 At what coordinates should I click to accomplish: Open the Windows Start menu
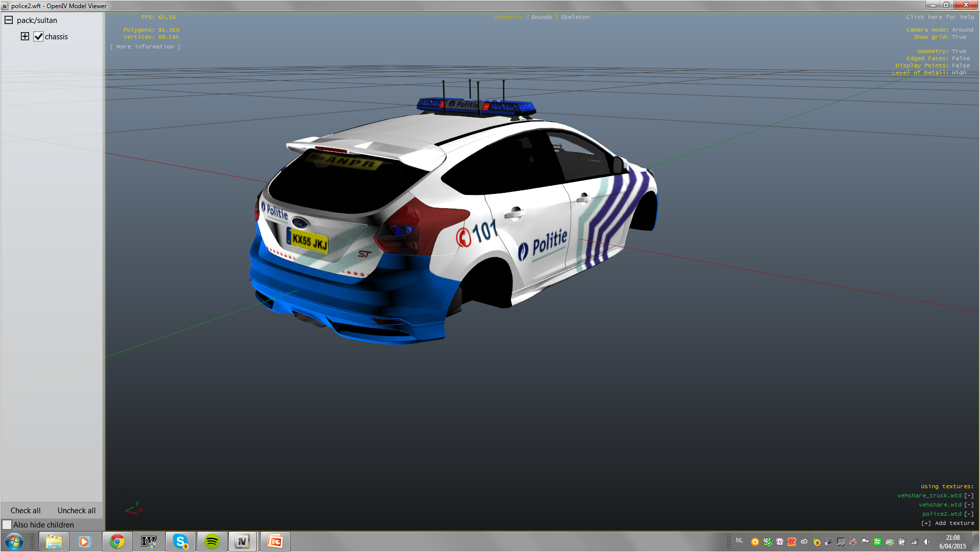[x=14, y=541]
